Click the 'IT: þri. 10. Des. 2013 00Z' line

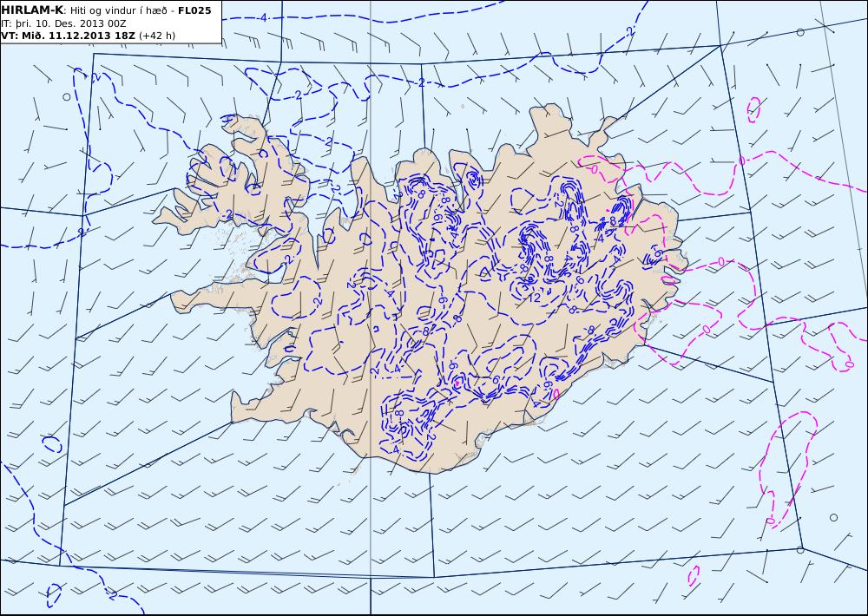pyautogui.click(x=63, y=23)
